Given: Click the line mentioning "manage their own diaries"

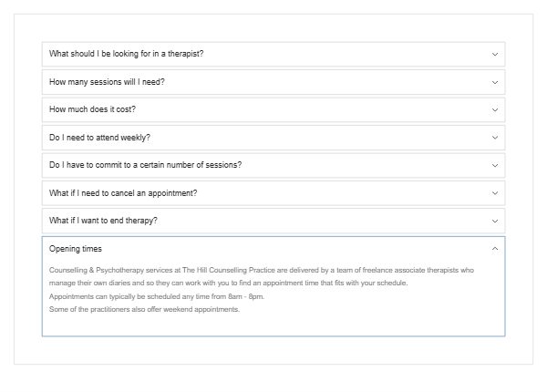Looking at the screenshot, I should [x=228, y=283].
